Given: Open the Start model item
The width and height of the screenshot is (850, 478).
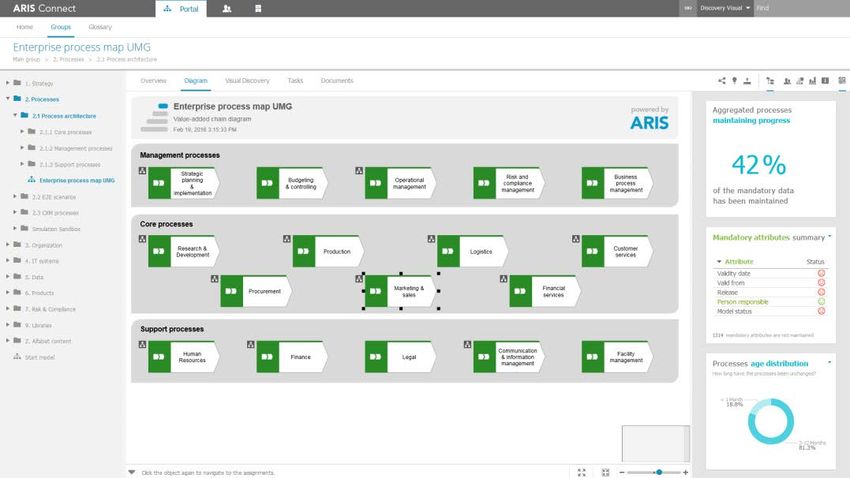Looking at the screenshot, I should [x=34, y=358].
